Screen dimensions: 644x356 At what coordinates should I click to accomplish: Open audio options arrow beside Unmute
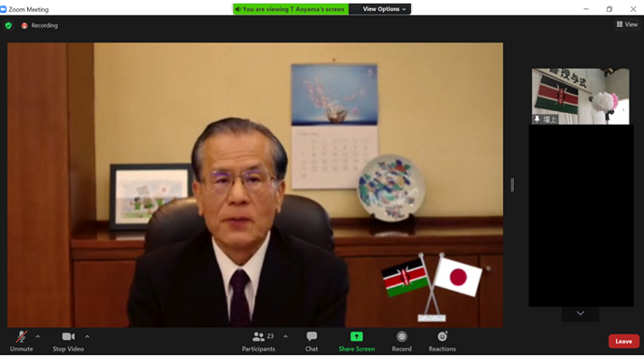[38, 337]
